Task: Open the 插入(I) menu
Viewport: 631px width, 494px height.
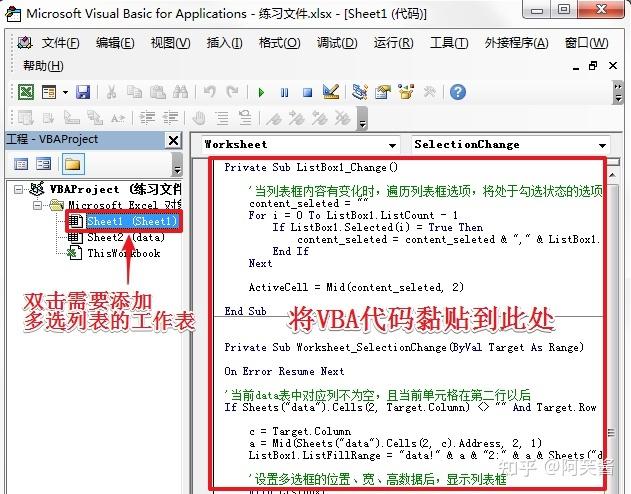Action: (224, 43)
